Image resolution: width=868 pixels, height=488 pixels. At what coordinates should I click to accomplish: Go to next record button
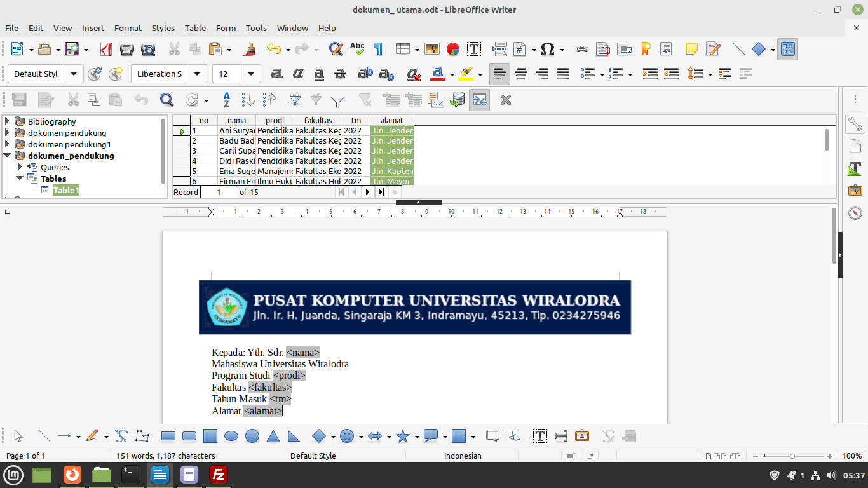368,192
